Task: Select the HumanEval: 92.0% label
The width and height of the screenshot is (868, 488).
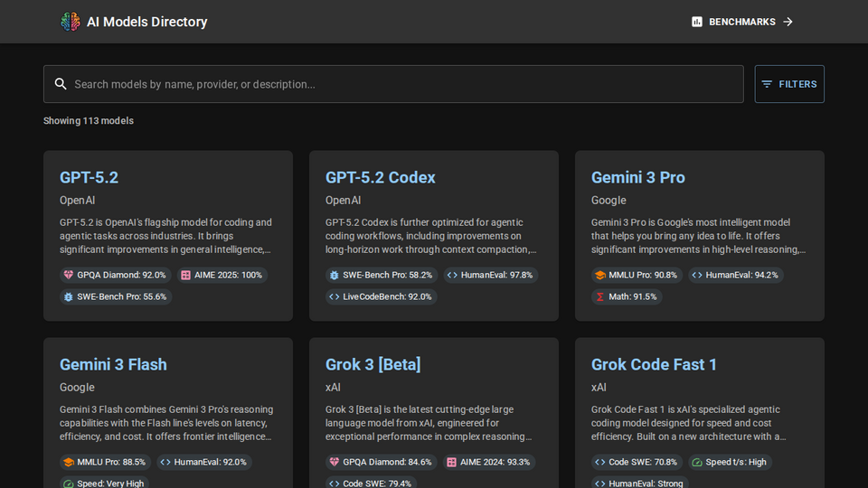Action: pos(211,462)
